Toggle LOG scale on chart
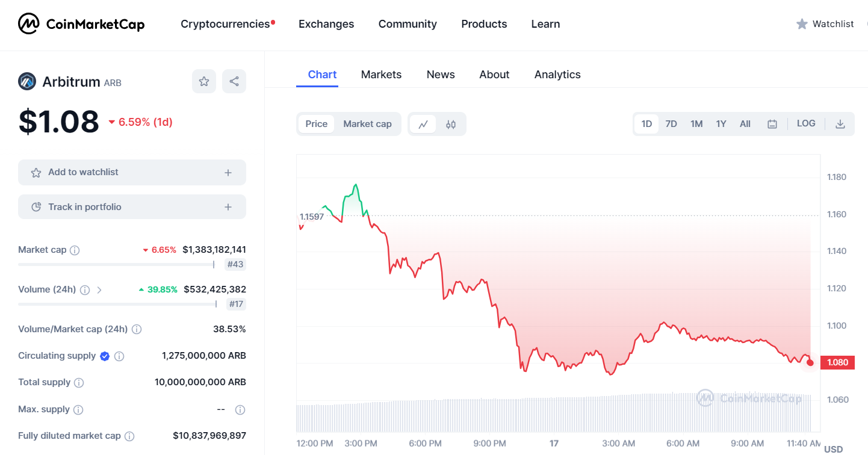Image resolution: width=868 pixels, height=455 pixels. (x=806, y=123)
